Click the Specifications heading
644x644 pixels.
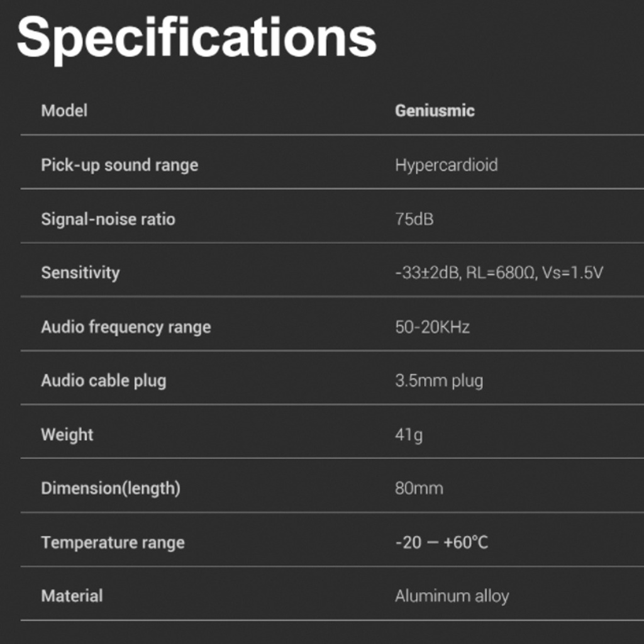pos(197,39)
